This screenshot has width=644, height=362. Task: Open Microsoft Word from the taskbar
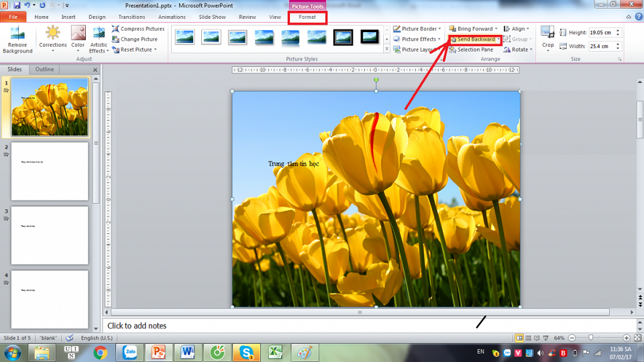(x=188, y=353)
